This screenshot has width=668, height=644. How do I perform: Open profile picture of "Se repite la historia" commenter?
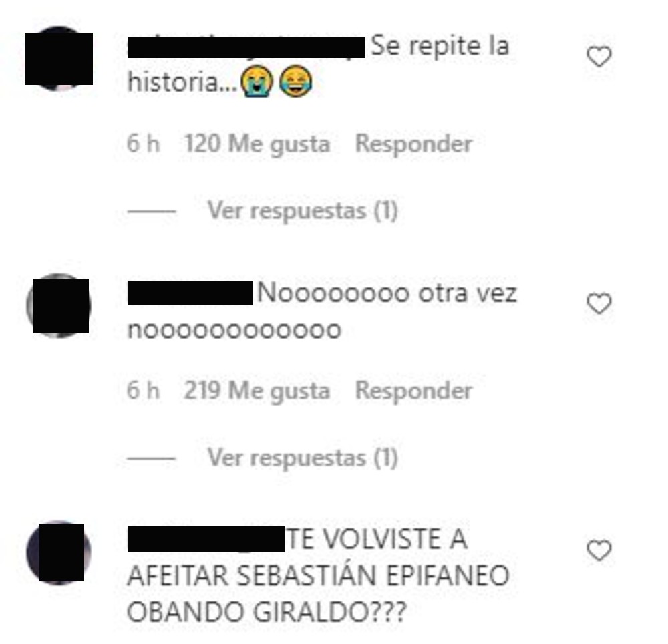[59, 58]
